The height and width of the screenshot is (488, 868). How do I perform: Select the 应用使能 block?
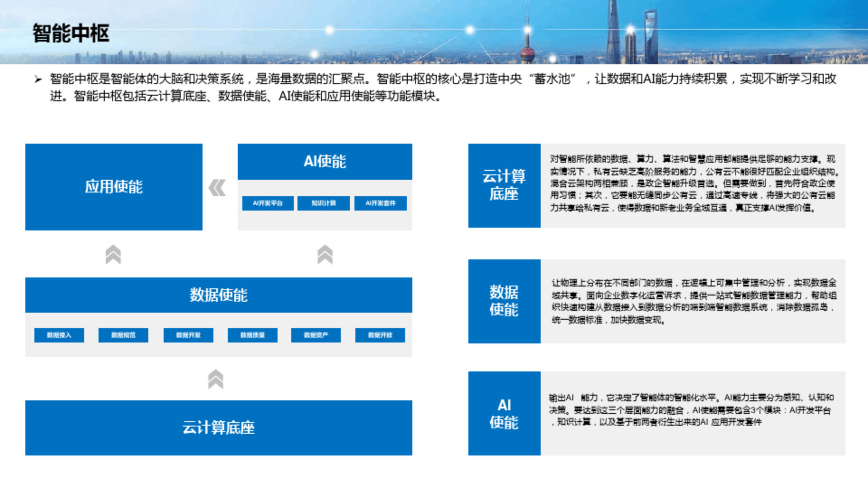113,187
